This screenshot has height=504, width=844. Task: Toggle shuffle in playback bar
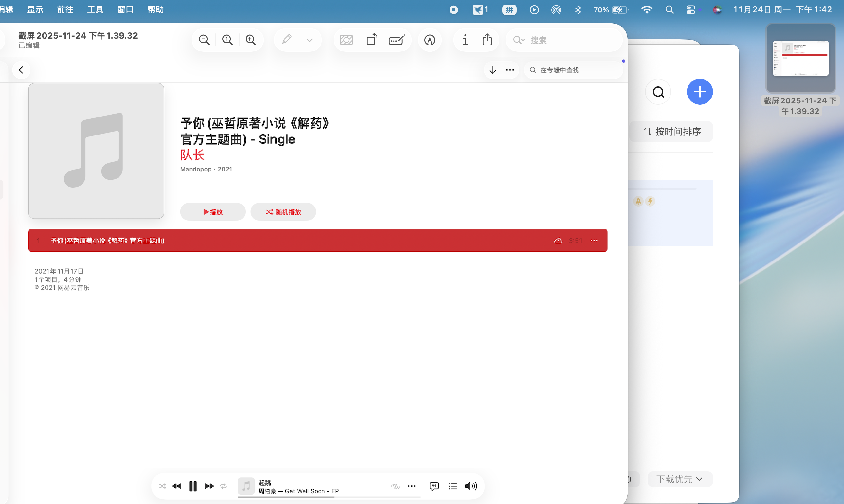click(x=163, y=486)
